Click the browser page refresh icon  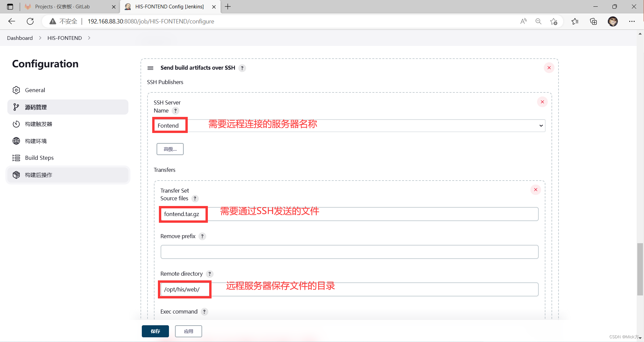pos(30,21)
